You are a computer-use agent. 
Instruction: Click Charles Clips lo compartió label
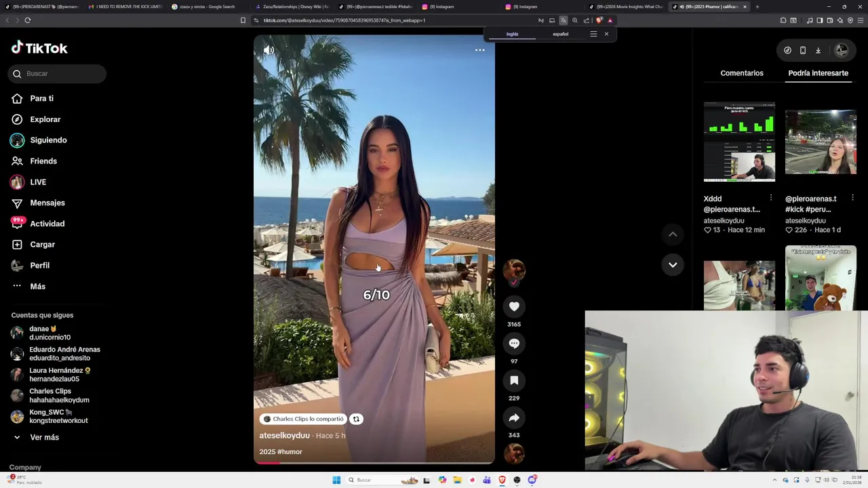(303, 419)
